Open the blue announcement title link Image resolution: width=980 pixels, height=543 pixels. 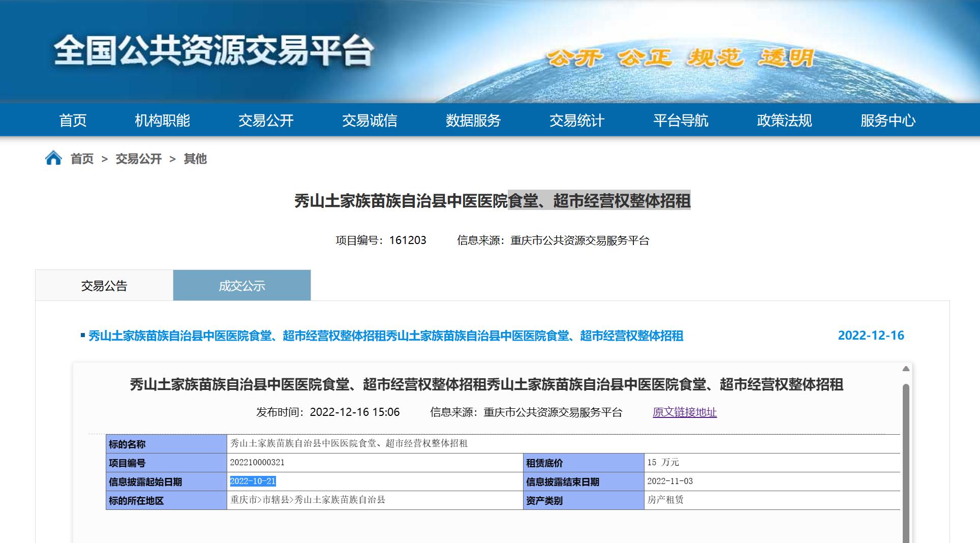click(x=386, y=336)
